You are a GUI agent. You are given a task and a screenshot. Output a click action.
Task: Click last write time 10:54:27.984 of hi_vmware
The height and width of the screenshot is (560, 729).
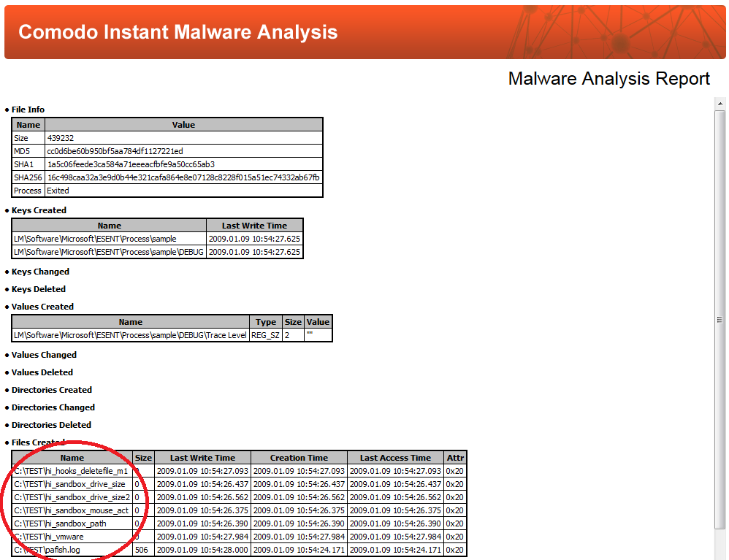point(203,537)
